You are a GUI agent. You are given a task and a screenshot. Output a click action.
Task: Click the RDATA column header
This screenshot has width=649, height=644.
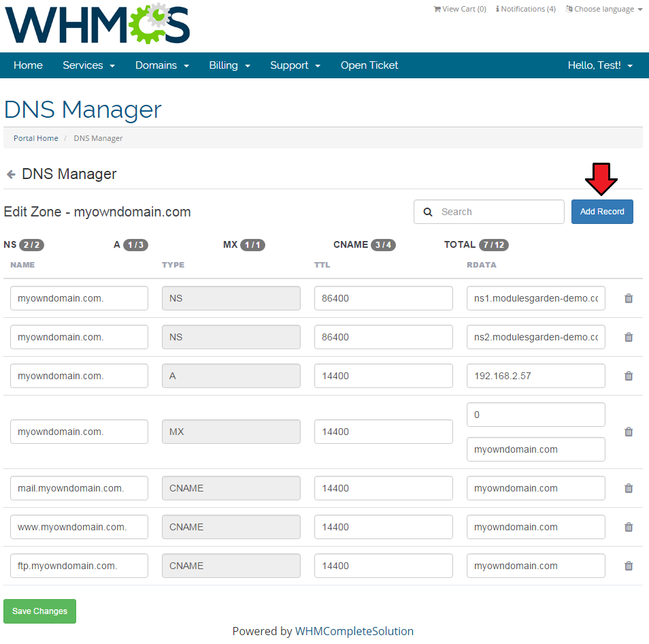pos(482,265)
